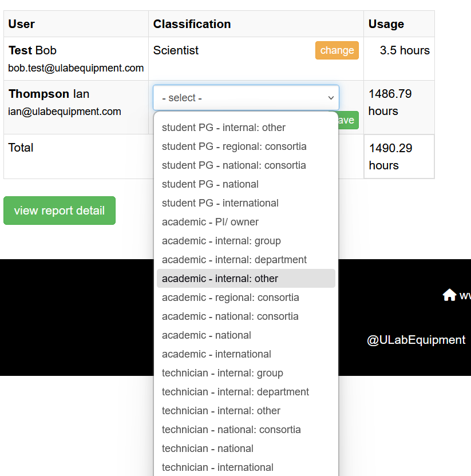Select the technician - international option

[246, 467]
